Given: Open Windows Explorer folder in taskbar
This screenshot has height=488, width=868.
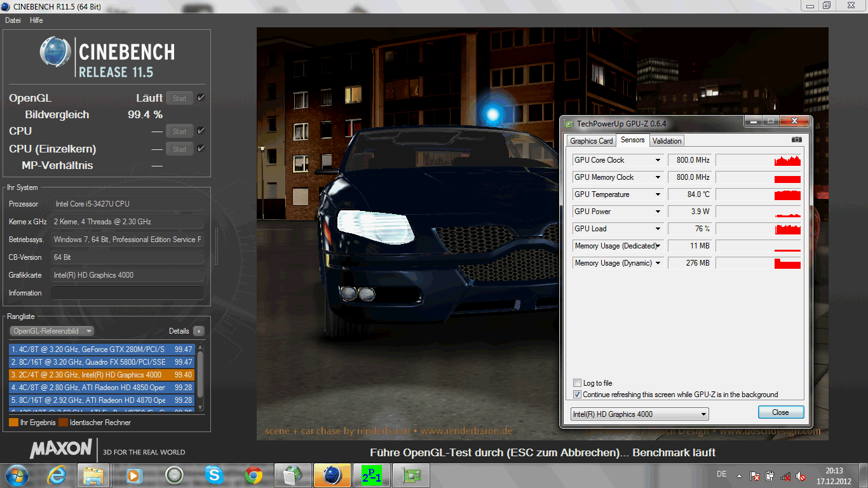Looking at the screenshot, I should 94,475.
